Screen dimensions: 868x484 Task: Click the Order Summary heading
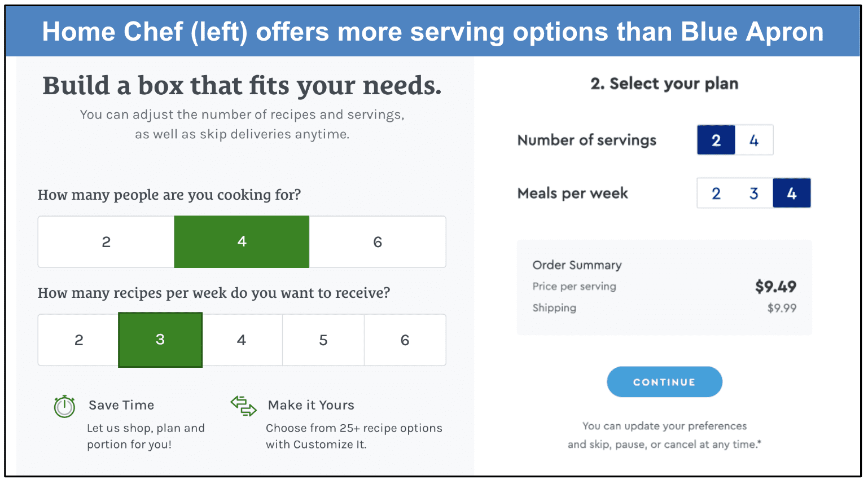[577, 265]
